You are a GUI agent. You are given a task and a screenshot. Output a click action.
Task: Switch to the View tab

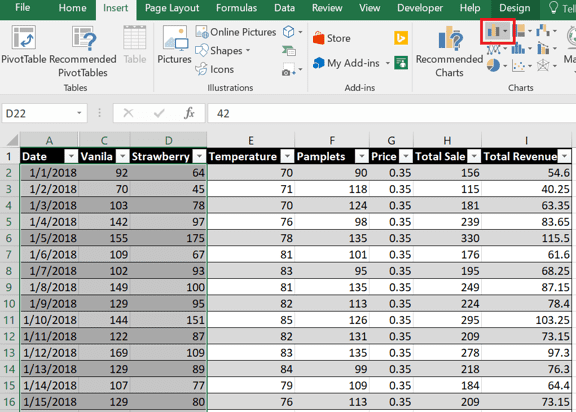pos(370,8)
